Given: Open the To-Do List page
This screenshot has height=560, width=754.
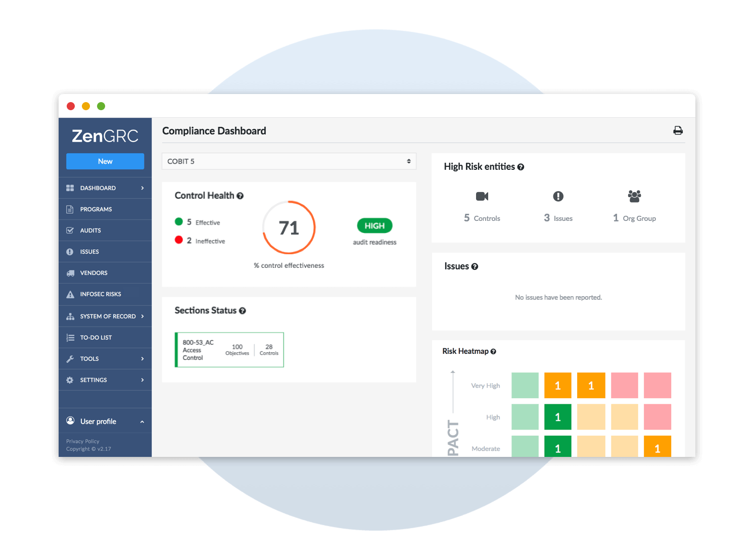Looking at the screenshot, I should [x=105, y=338].
